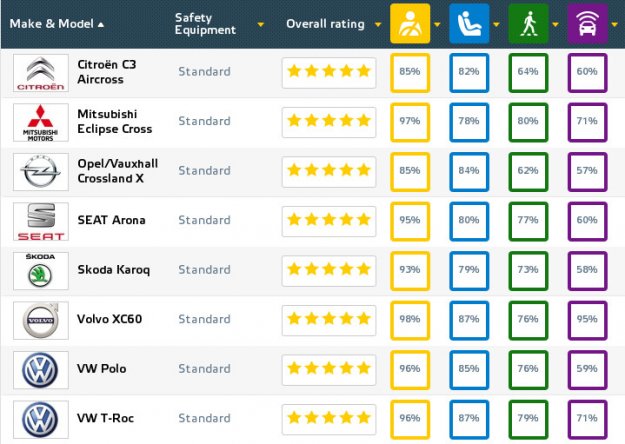Open the Safety Equipment sort dropdown arrow
This screenshot has width=625, height=444.
pyautogui.click(x=261, y=25)
